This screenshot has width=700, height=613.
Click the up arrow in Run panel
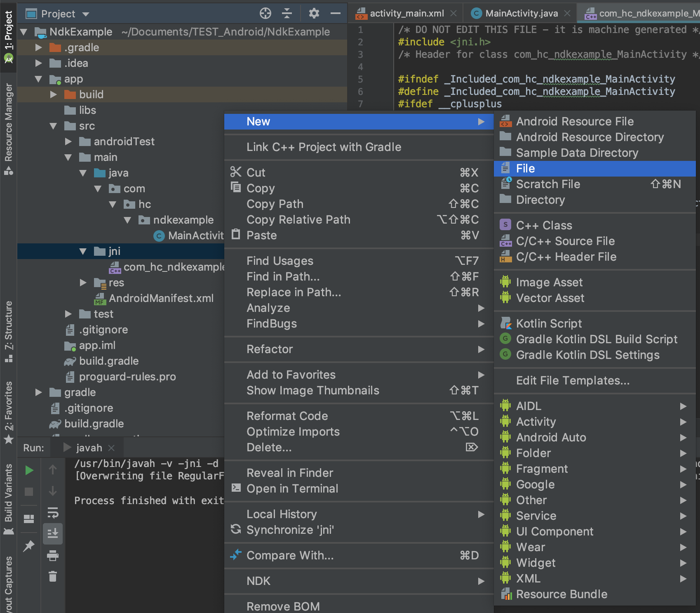pos(53,469)
